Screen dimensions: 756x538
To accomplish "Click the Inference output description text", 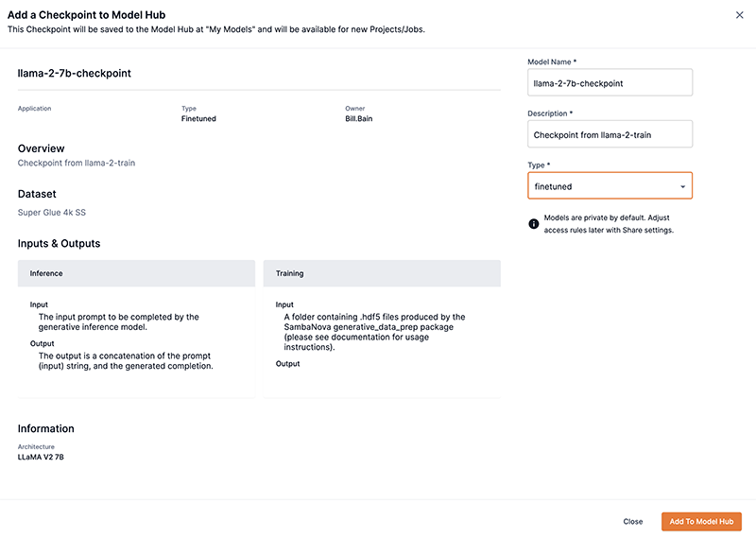I will (126, 361).
